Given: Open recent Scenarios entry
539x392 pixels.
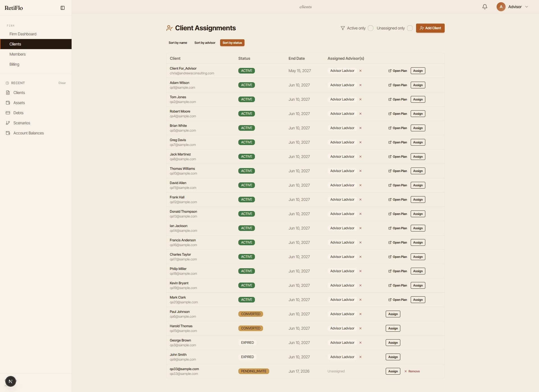Looking at the screenshot, I should pyautogui.click(x=36, y=123).
